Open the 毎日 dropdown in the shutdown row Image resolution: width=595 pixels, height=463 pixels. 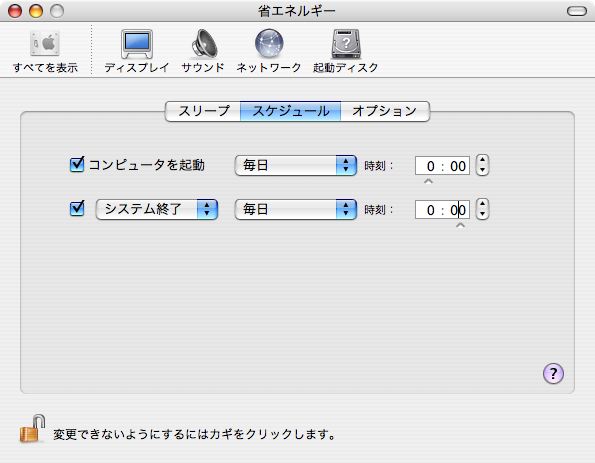[x=296, y=209]
